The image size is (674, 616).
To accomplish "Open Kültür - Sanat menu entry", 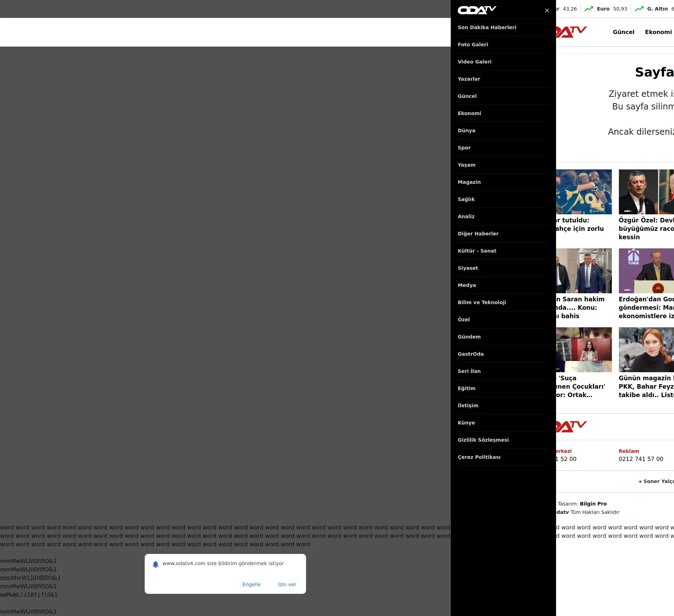I will (x=477, y=251).
